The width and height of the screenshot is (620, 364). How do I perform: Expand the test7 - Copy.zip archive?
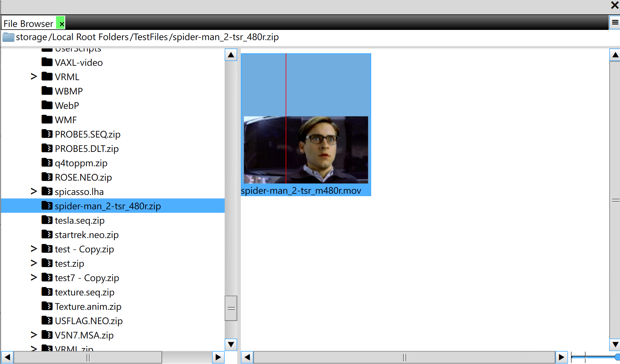(34, 277)
